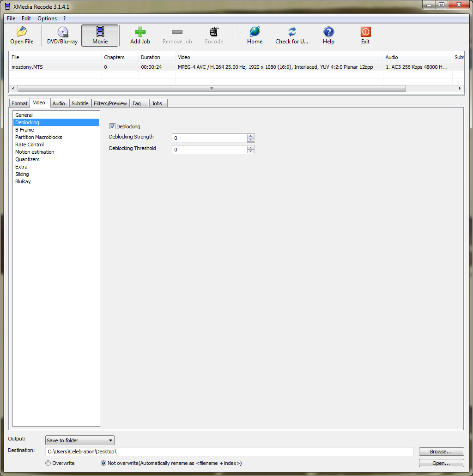Select Partition Macroblocks in the list
This screenshot has height=476, width=473.
(x=56, y=137)
